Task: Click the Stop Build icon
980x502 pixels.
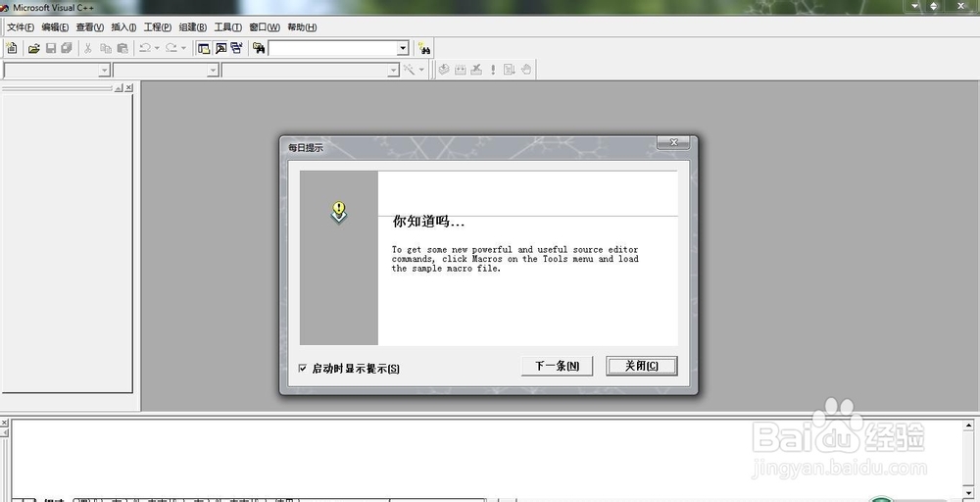Action: click(x=476, y=70)
